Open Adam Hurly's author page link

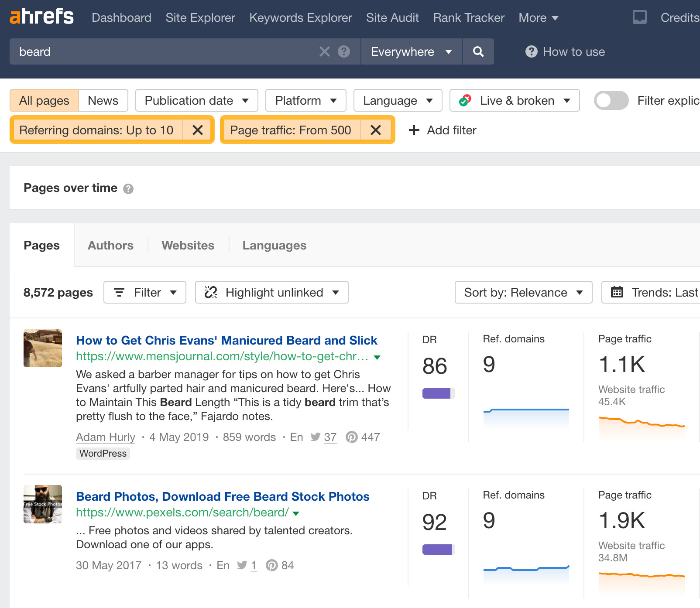pyautogui.click(x=105, y=437)
